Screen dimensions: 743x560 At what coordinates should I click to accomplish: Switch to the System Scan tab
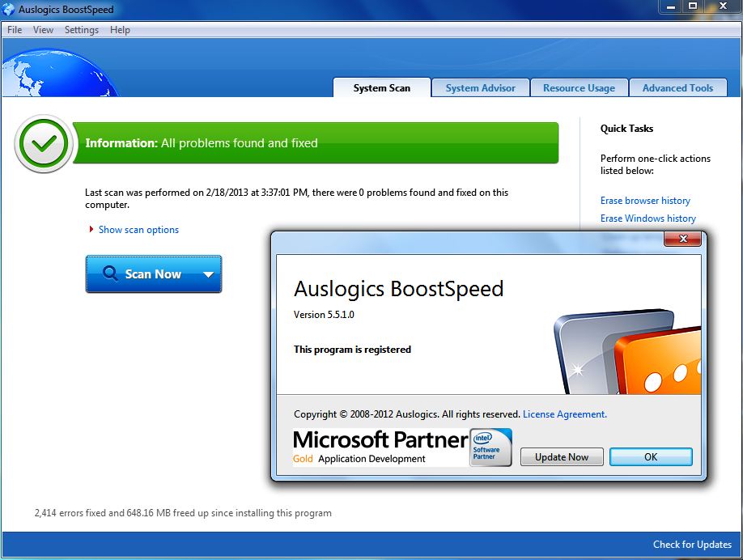click(382, 87)
